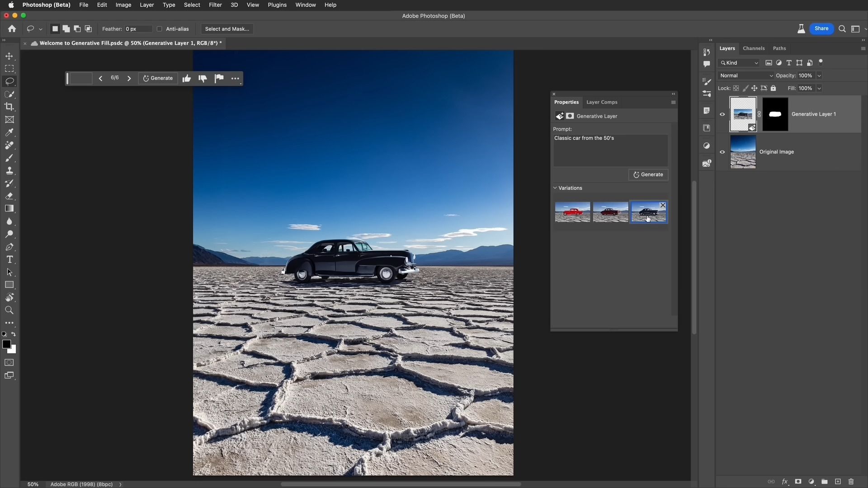The image size is (868, 488).
Task: Select the Text tool
Action: (x=9, y=258)
